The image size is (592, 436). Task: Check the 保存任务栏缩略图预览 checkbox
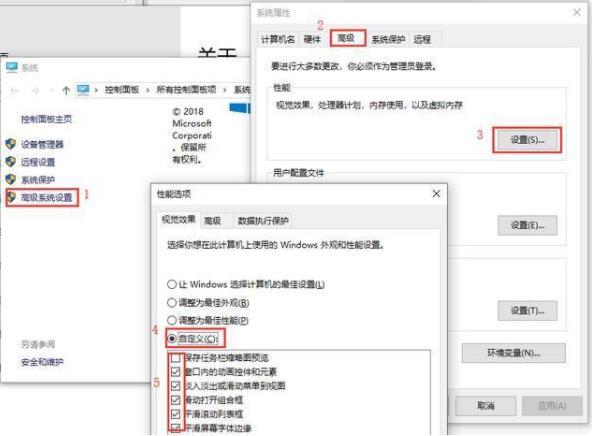176,357
